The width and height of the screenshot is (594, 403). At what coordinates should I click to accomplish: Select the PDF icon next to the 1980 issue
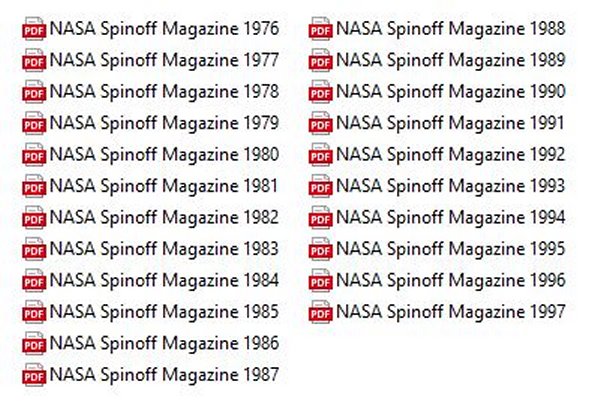click(34, 155)
